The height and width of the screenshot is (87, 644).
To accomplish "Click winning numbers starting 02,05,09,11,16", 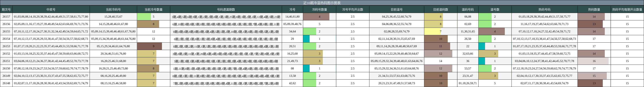I will [x=51, y=24].
